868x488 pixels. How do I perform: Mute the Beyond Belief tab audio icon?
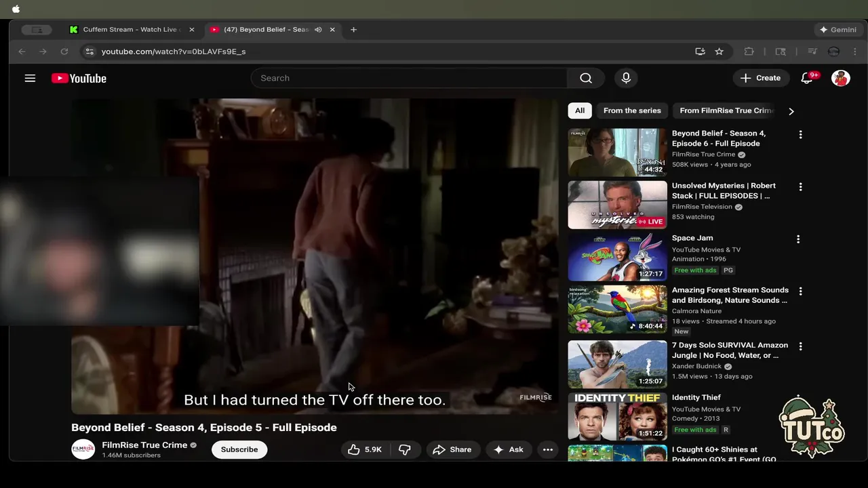click(318, 30)
